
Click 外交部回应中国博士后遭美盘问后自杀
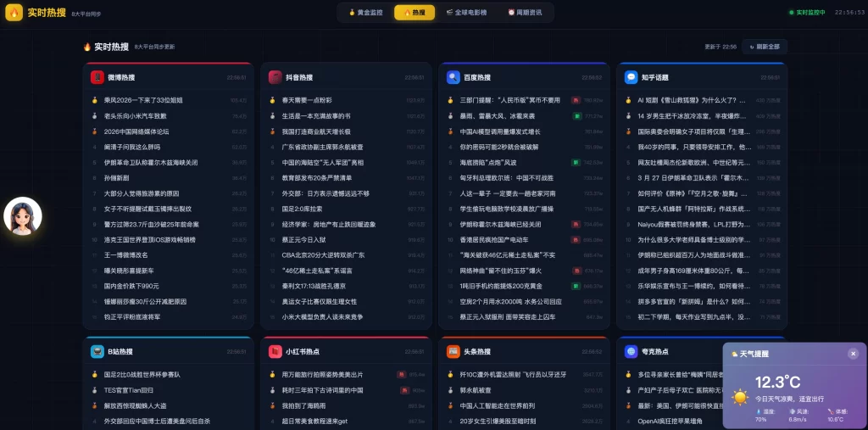(157, 422)
